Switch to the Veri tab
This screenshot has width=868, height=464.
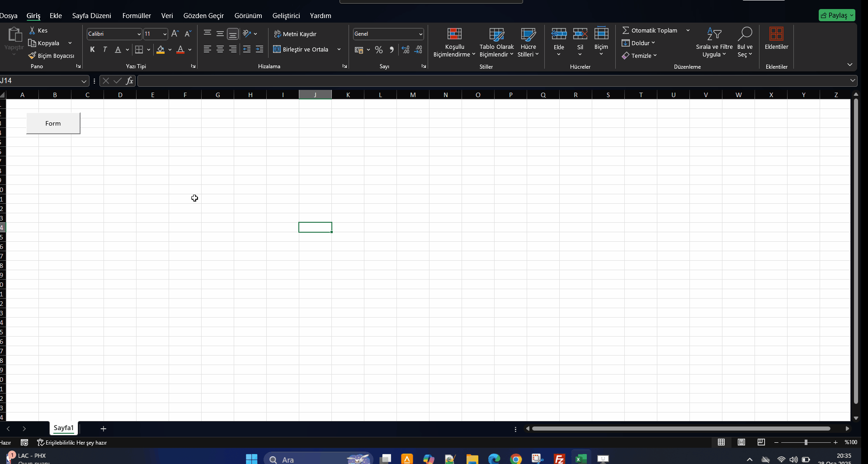pos(167,15)
